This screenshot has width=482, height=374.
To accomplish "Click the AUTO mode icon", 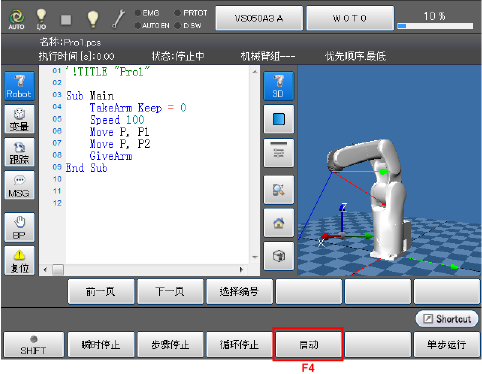I will coord(16,19).
